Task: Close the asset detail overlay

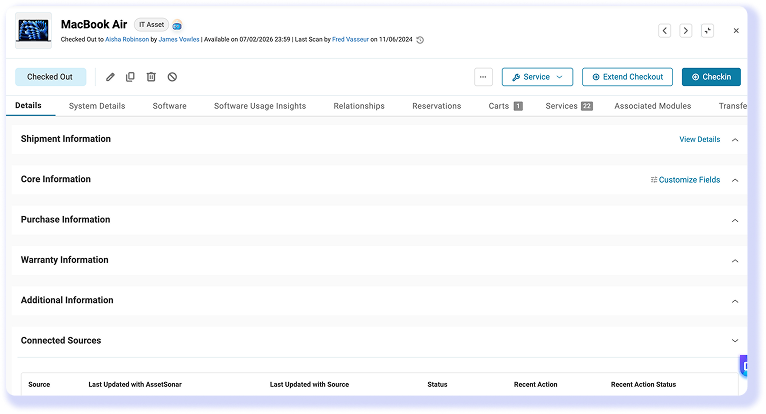Action: click(x=736, y=31)
